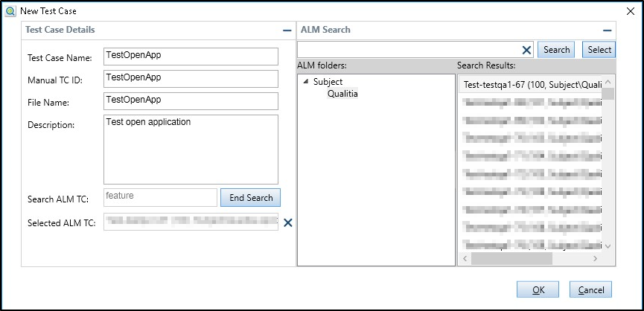The image size is (644, 311).
Task: Click the End Search button
Action: 251,197
